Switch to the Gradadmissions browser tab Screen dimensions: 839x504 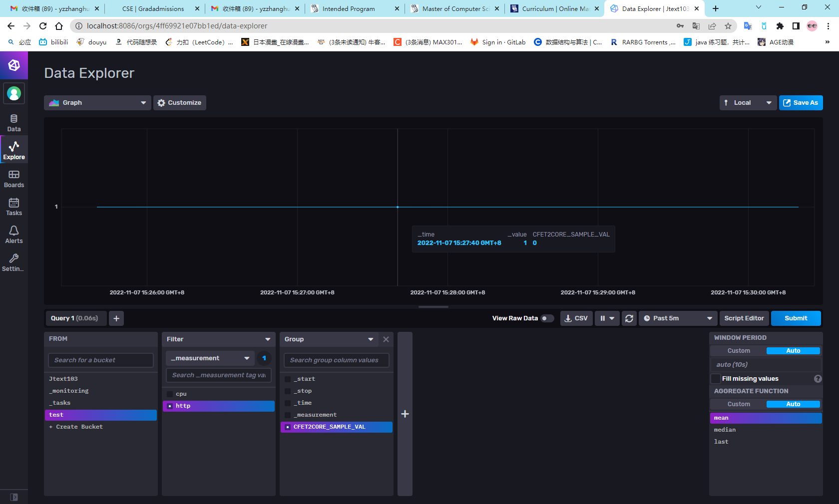(155, 8)
